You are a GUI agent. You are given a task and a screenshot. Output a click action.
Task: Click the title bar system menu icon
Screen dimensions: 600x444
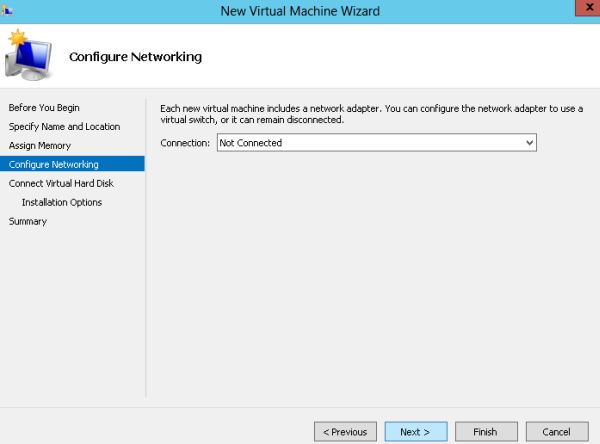(x=10, y=10)
